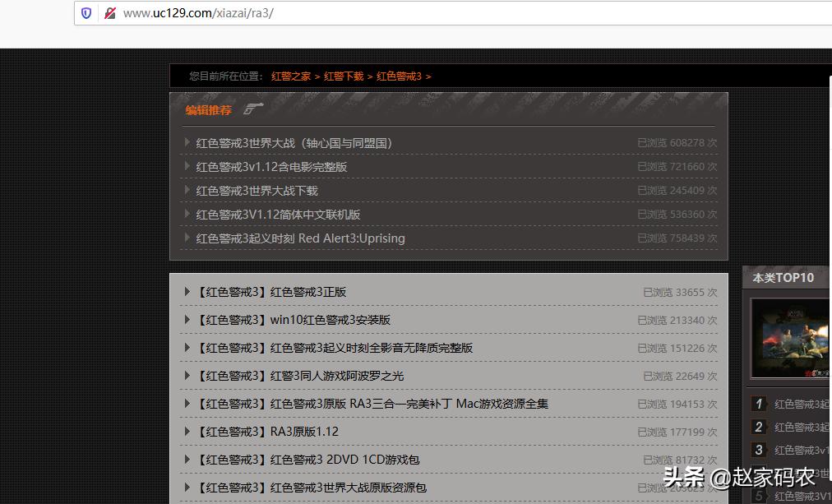
Task: Click triangle bullet before 起义时刻全影音无降质完整版
Action: [x=187, y=348]
